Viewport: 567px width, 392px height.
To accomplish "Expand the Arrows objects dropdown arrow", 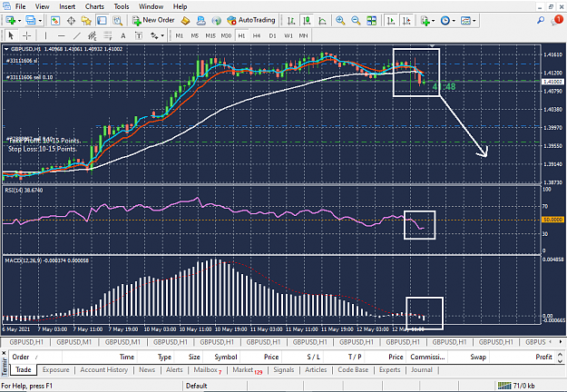I will click(x=162, y=35).
